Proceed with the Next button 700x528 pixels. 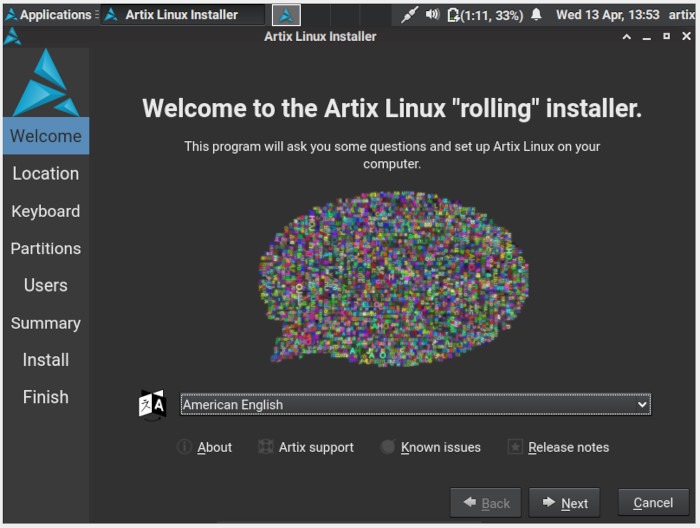pos(564,503)
